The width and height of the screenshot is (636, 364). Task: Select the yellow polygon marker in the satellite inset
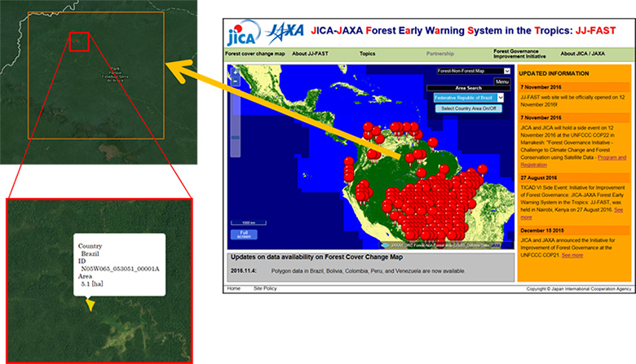91,305
